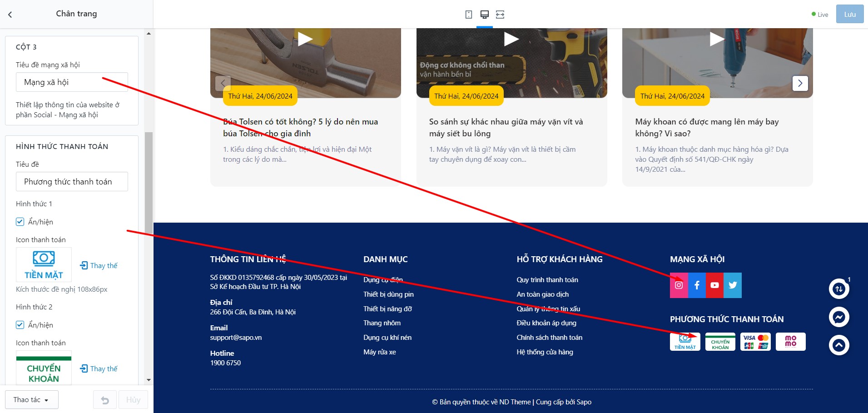Click the Visa Mastercard payment icon

[x=756, y=342]
